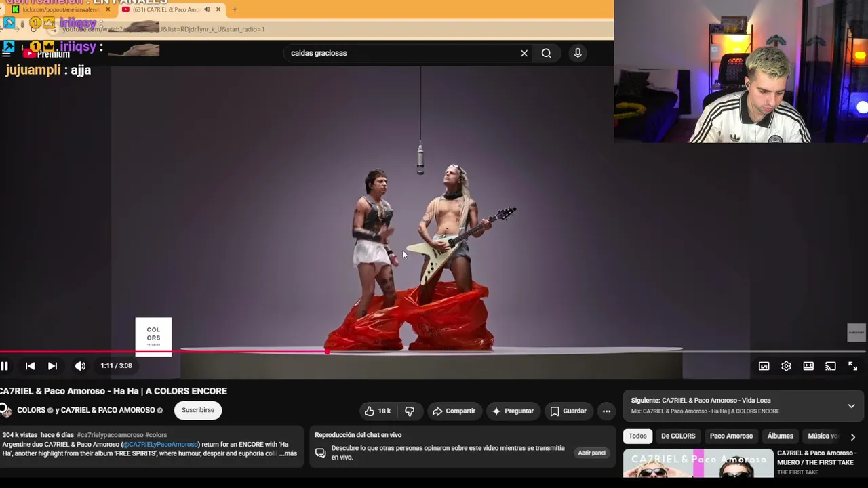Open the live chat replay panel
The image size is (868, 488).
point(591,453)
